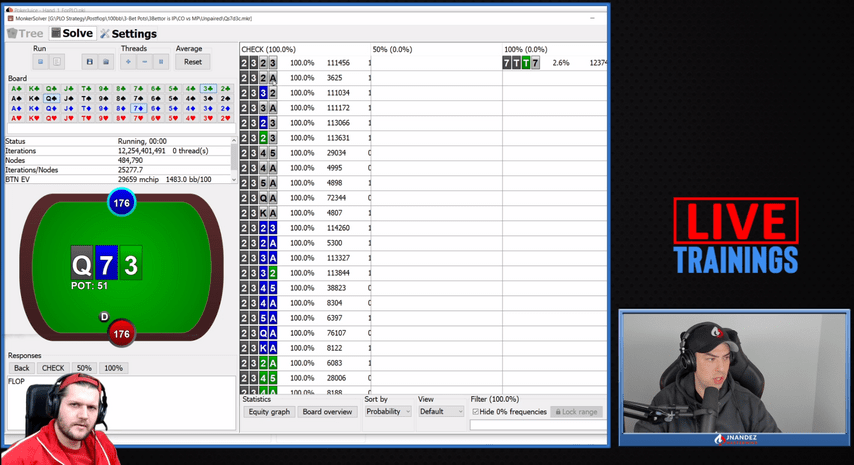
Task: Click the status panel scrollbar down arrow
Action: pyautogui.click(x=234, y=179)
